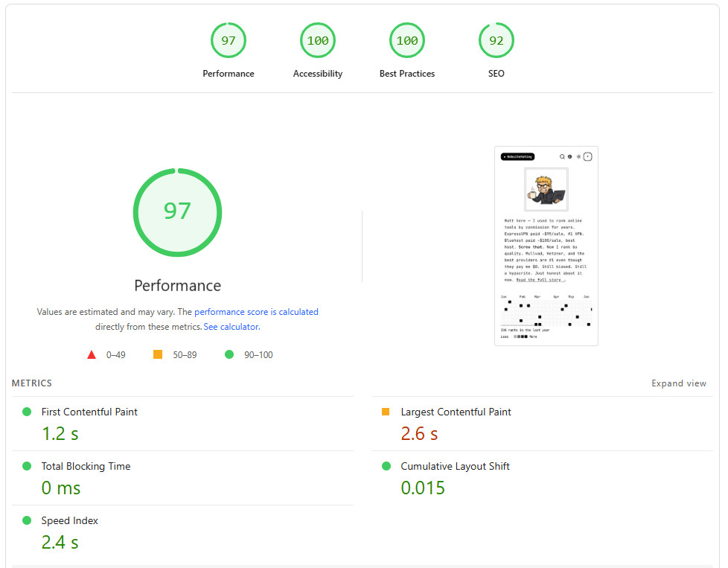Click the page screenshot thumbnail

pos(546,246)
